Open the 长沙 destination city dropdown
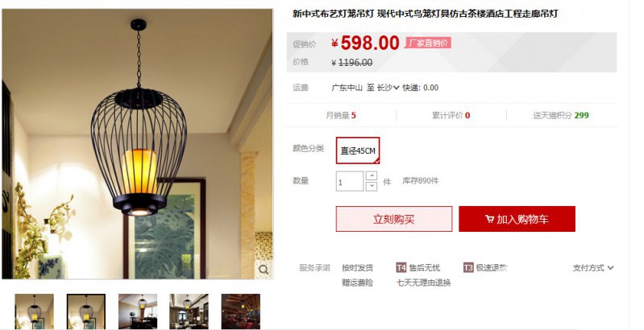The image size is (644, 330). click(388, 87)
